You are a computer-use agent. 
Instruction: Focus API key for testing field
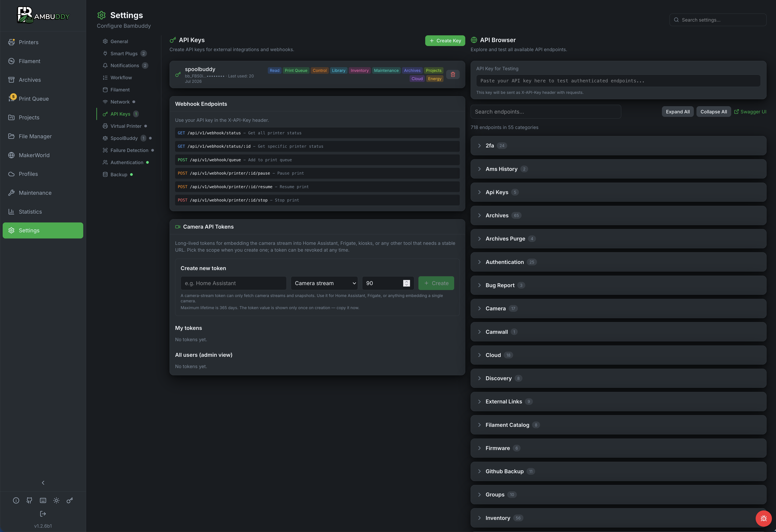click(x=618, y=81)
